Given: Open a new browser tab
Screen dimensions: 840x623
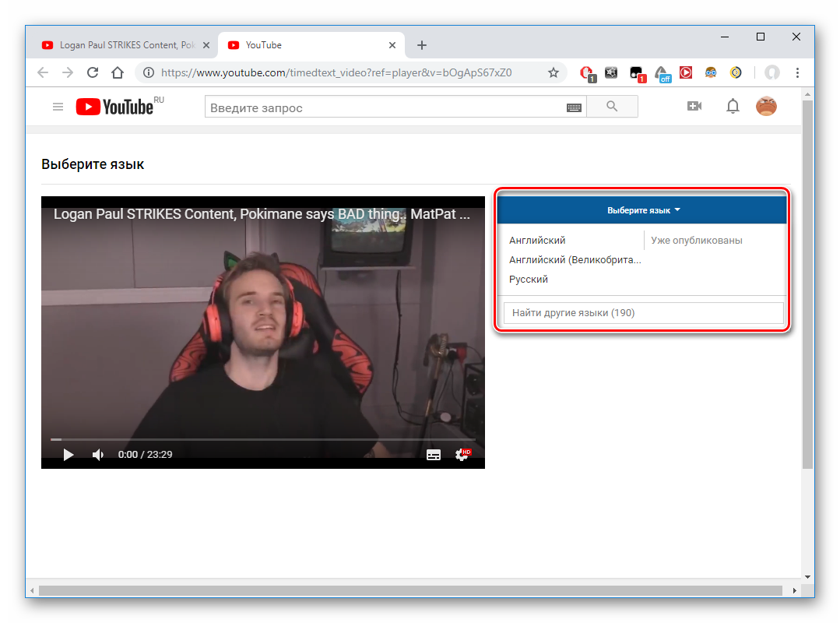Looking at the screenshot, I should [422, 45].
